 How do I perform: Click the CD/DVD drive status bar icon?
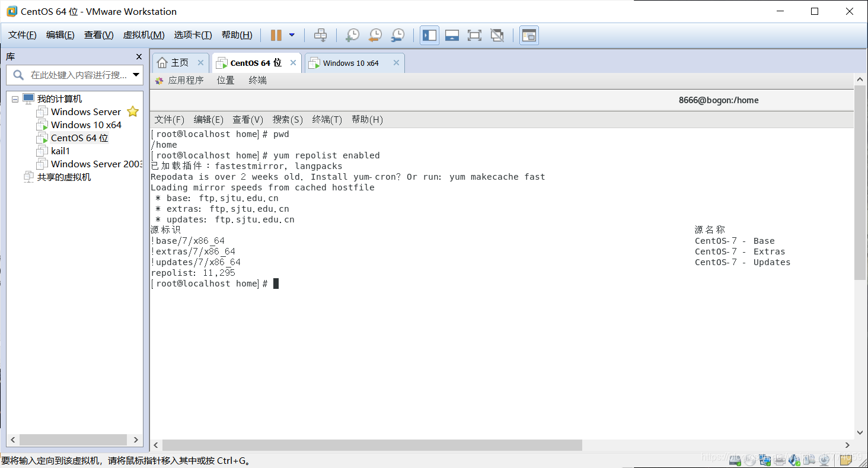click(750, 460)
